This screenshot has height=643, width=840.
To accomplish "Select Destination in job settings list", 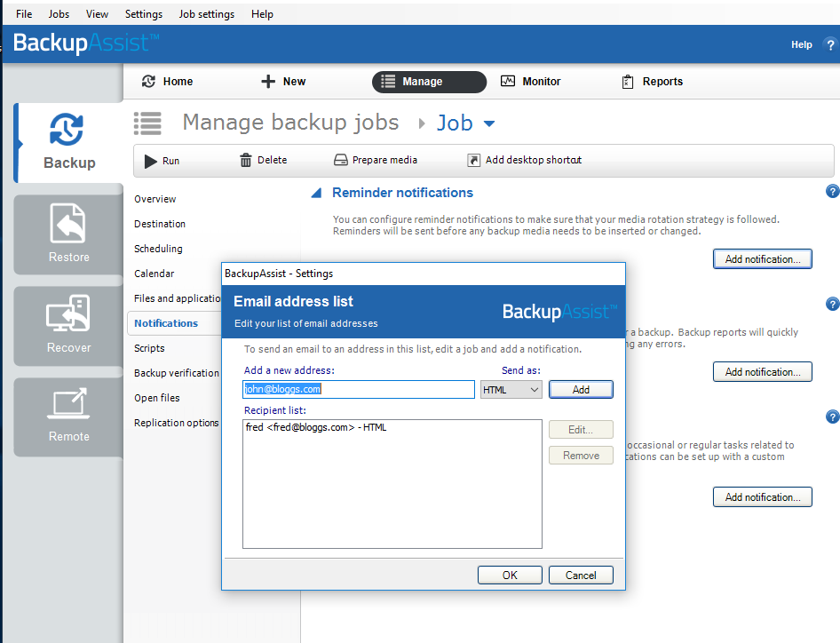I will [160, 224].
